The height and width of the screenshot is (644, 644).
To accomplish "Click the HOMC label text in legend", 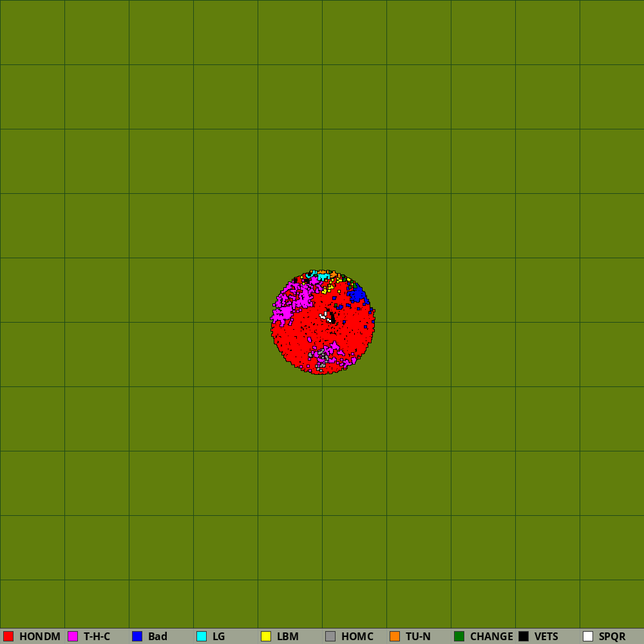I will point(357,636).
